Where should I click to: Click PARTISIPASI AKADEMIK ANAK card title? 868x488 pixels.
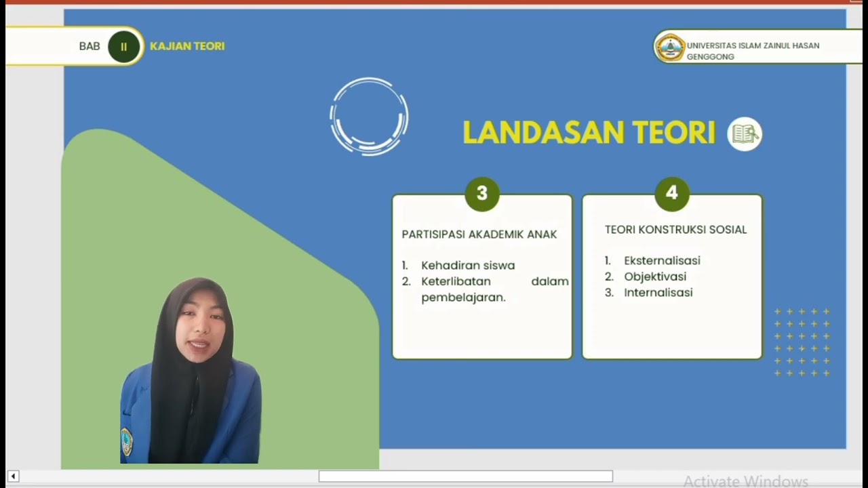[x=479, y=235]
